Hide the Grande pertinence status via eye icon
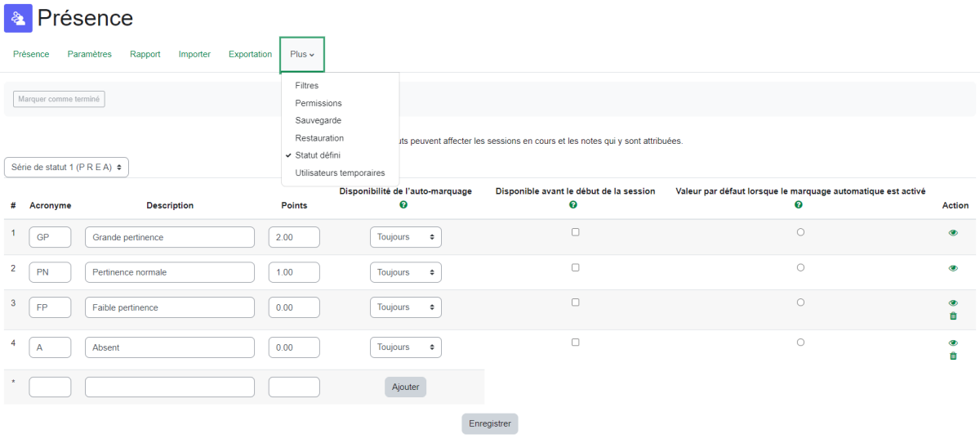980x439 pixels. (x=953, y=233)
